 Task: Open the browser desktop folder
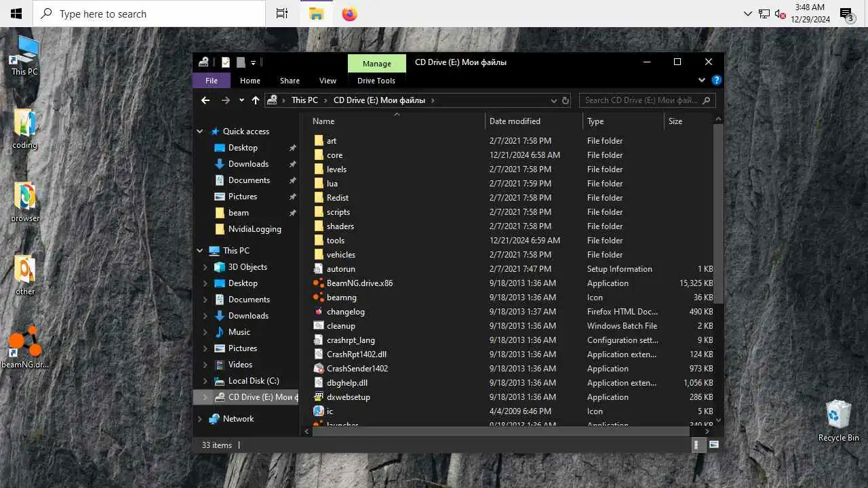pyautogui.click(x=25, y=203)
